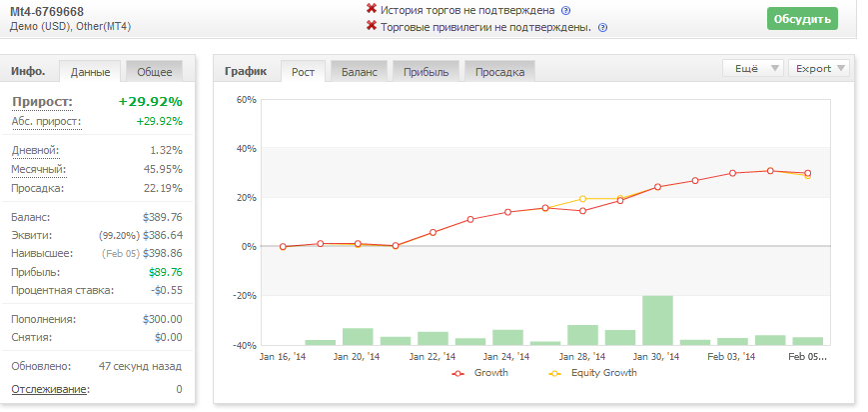868x412 pixels.
Task: Select the Баланс chart tab
Action: tap(360, 72)
